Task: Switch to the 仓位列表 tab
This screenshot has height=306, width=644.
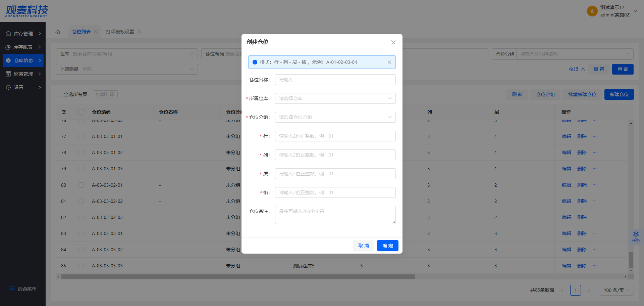Action: pos(81,32)
